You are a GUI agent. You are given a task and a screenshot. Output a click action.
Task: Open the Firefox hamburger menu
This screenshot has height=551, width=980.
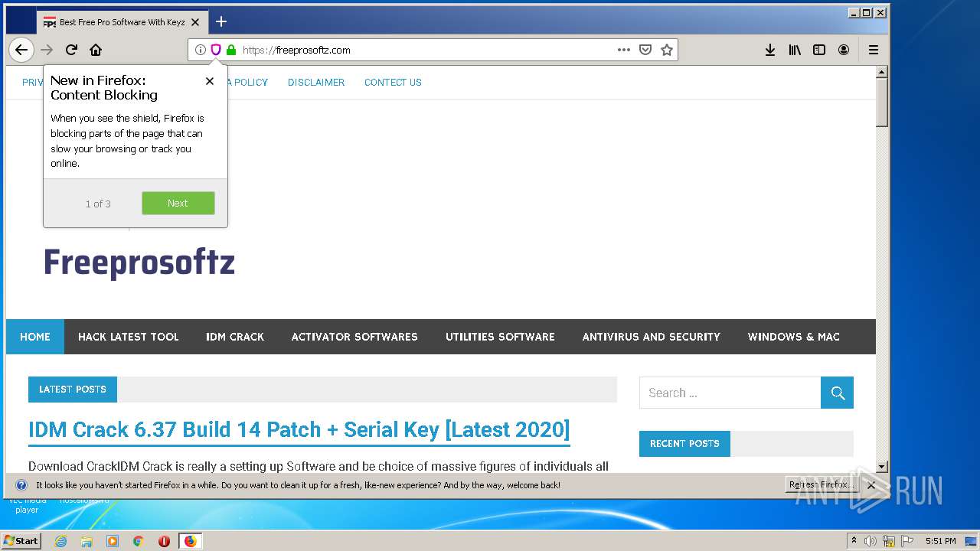(x=874, y=50)
